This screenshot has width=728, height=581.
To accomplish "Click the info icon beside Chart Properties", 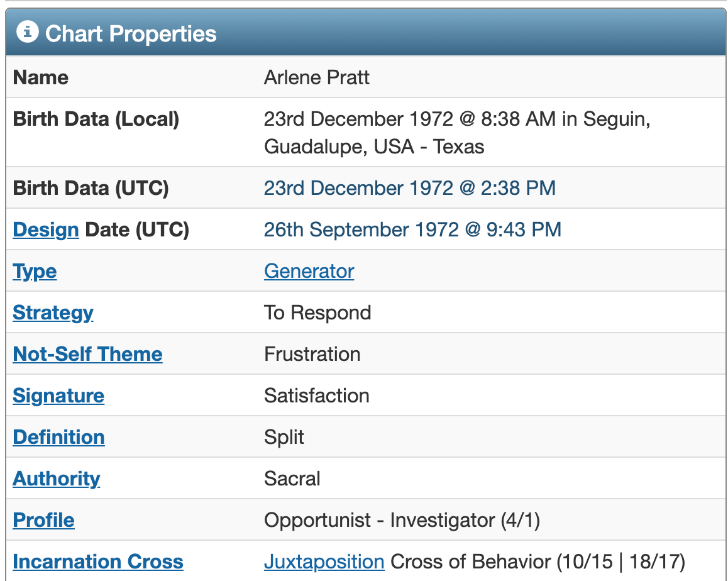I will point(28,32).
